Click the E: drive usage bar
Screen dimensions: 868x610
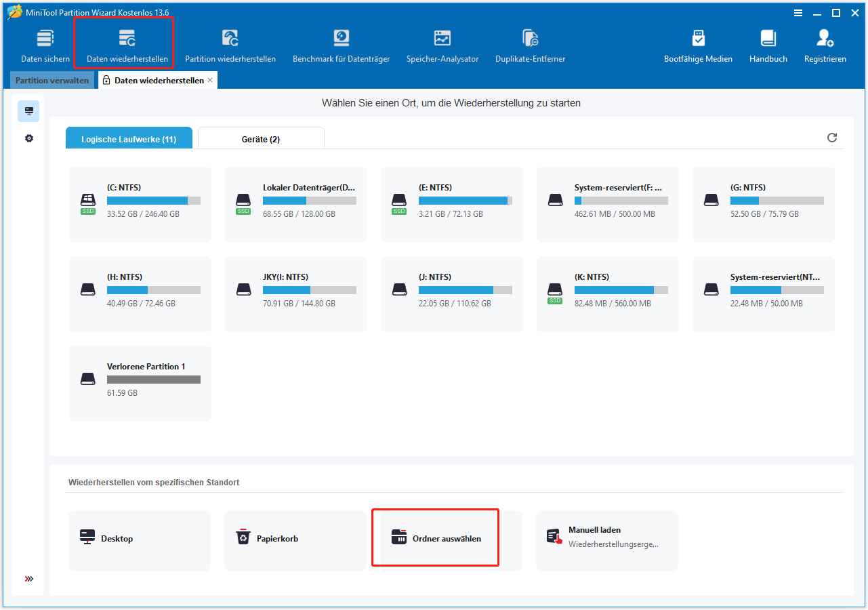(466, 201)
